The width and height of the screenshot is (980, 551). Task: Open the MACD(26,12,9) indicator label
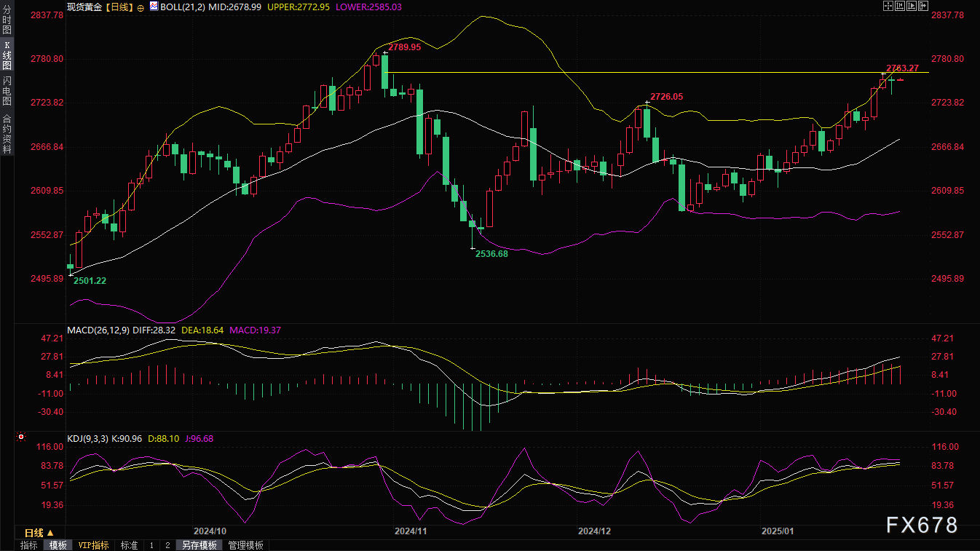point(98,330)
